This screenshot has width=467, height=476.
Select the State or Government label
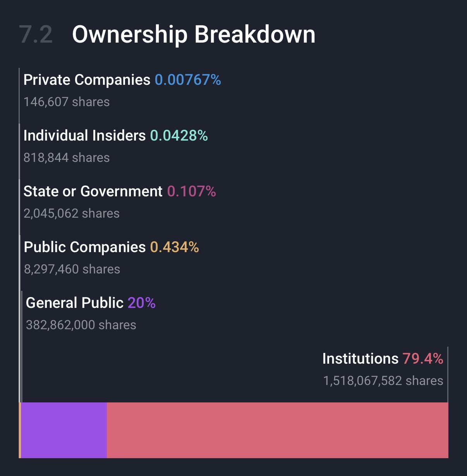click(93, 191)
